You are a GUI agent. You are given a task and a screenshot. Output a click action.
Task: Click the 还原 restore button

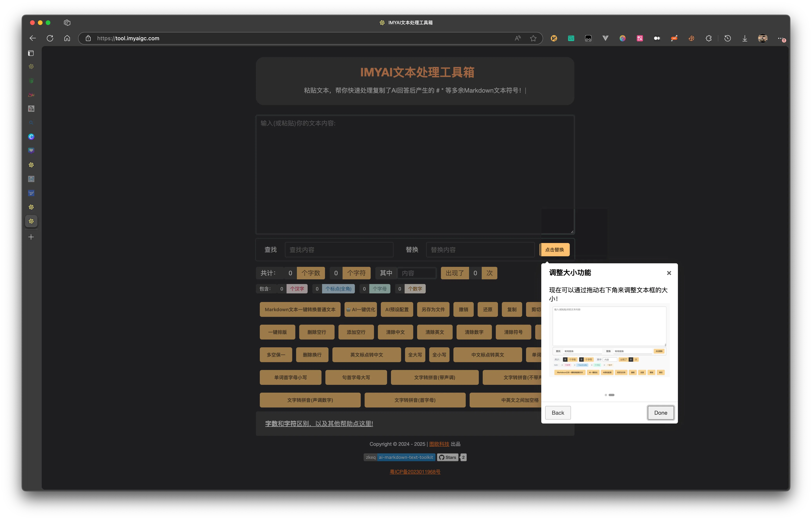(487, 309)
